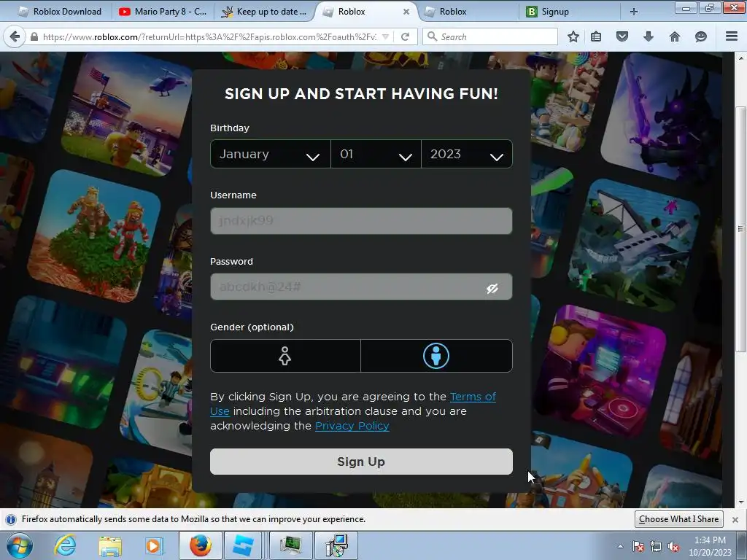Viewport: 747px width, 560px height.
Task: Click the scrollbar up arrow
Action: point(741,58)
